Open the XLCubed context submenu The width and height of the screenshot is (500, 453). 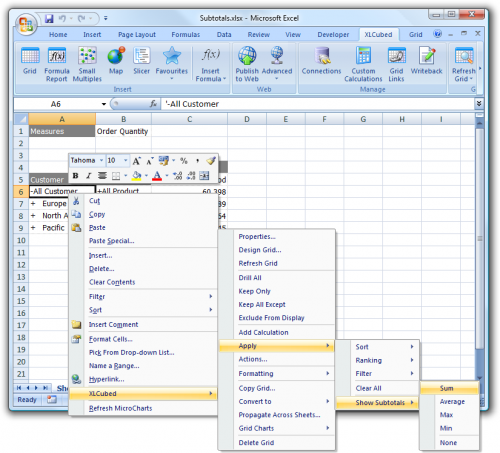coord(143,393)
